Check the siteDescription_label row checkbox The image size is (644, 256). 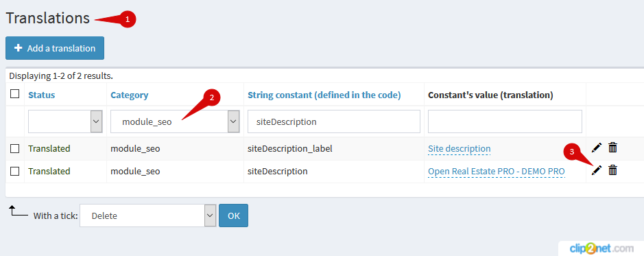15,149
